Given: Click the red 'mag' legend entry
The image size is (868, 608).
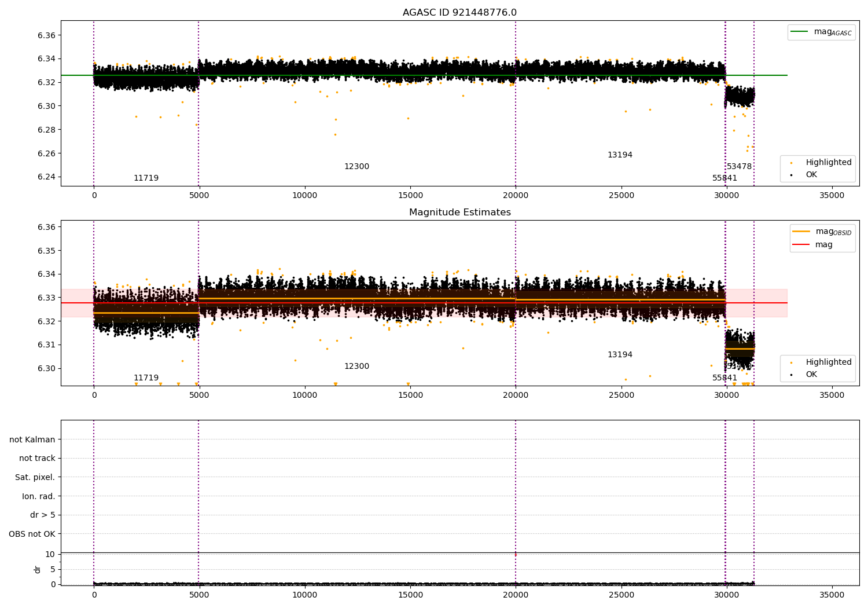Looking at the screenshot, I should click(812, 244).
